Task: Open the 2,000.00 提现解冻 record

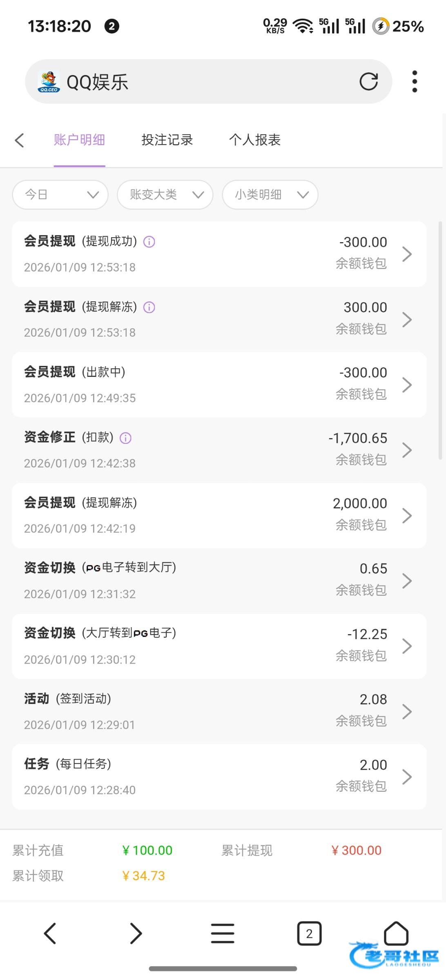Action: tap(219, 515)
